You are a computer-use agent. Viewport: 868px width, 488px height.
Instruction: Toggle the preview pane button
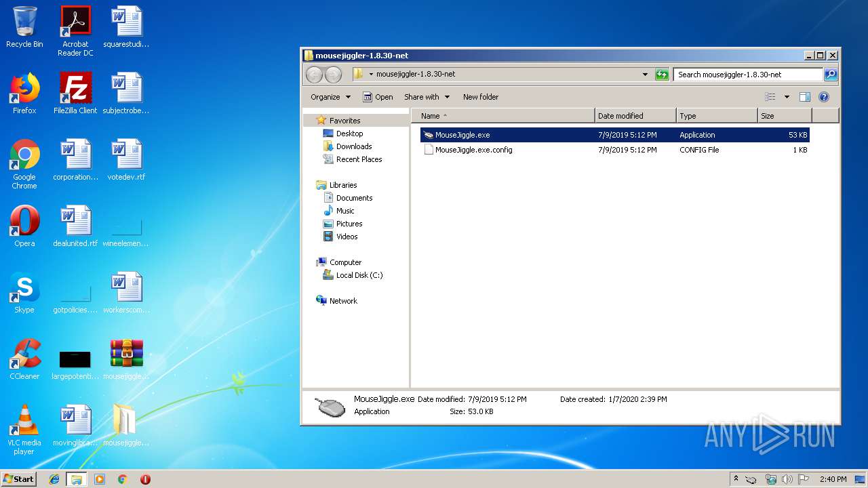[805, 97]
